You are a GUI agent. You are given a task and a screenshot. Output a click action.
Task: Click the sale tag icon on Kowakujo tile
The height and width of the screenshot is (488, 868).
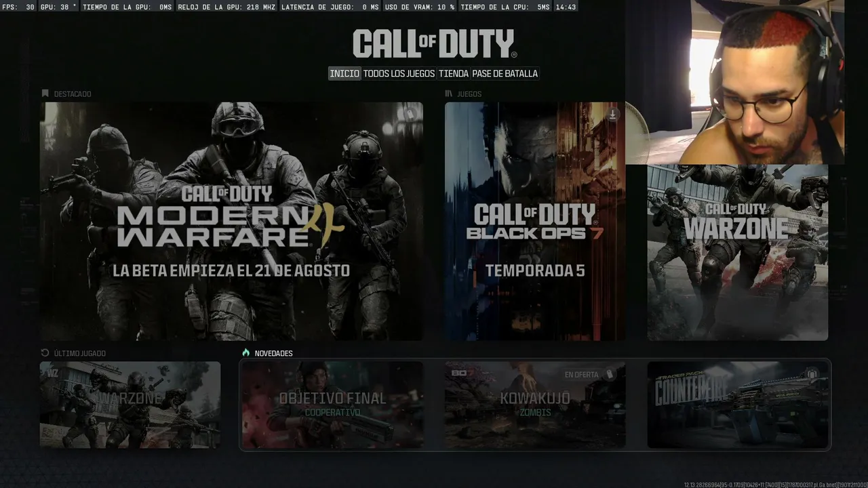(x=610, y=374)
